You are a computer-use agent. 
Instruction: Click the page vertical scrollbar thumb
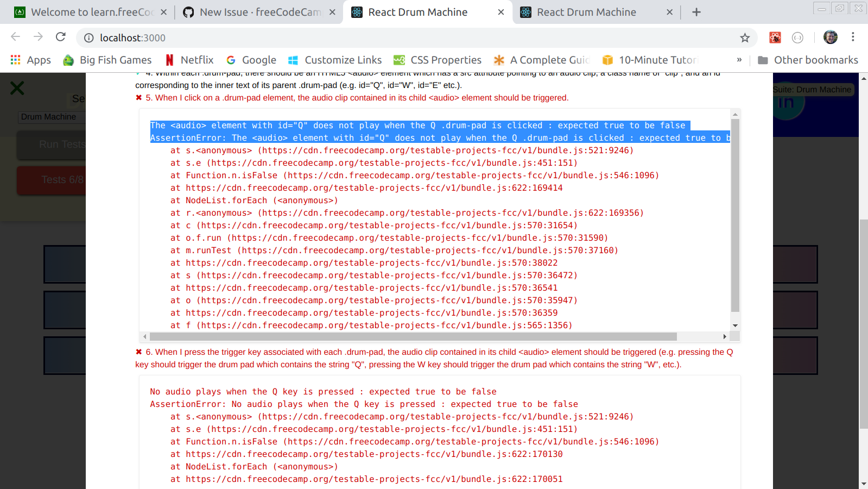[863, 324]
